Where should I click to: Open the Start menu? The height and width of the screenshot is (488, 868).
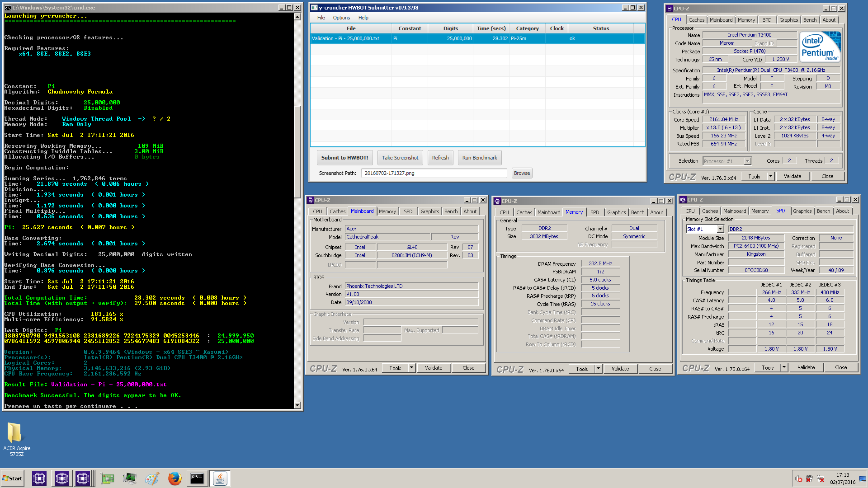click(12, 479)
